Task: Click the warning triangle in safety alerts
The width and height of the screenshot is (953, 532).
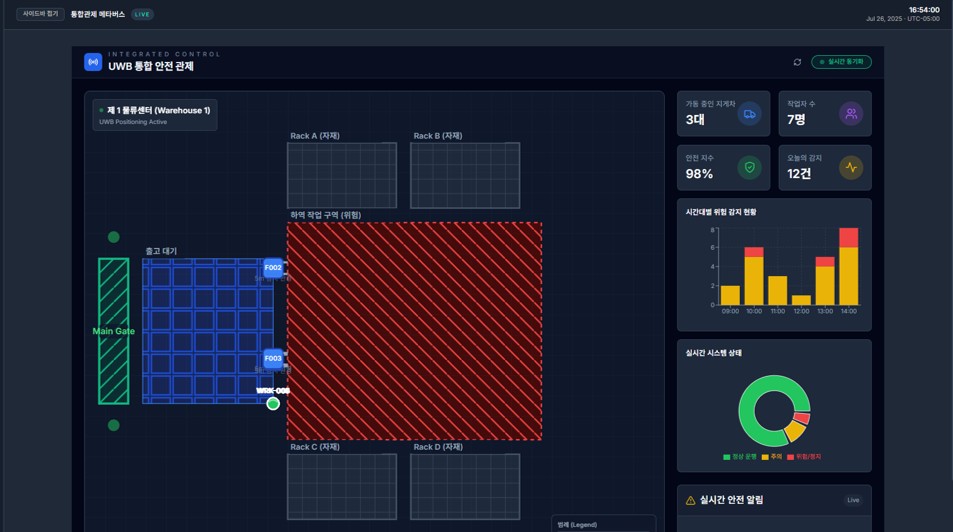Action: tap(690, 500)
